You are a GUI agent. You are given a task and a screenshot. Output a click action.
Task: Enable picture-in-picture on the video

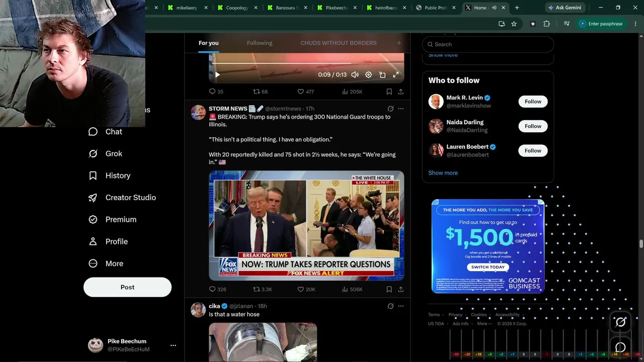tap(382, 75)
